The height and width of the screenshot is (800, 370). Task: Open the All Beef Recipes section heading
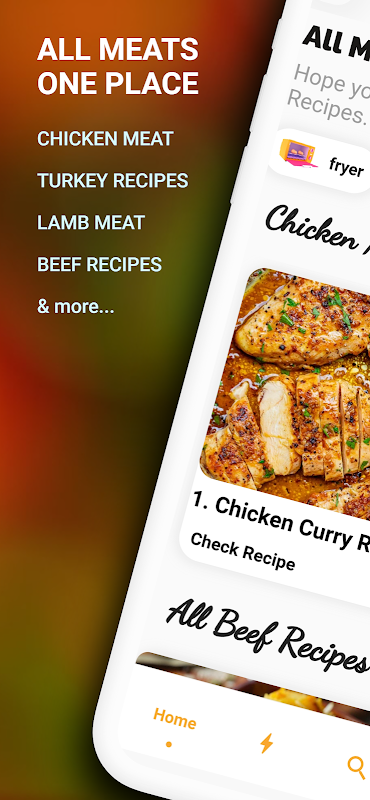[267, 636]
